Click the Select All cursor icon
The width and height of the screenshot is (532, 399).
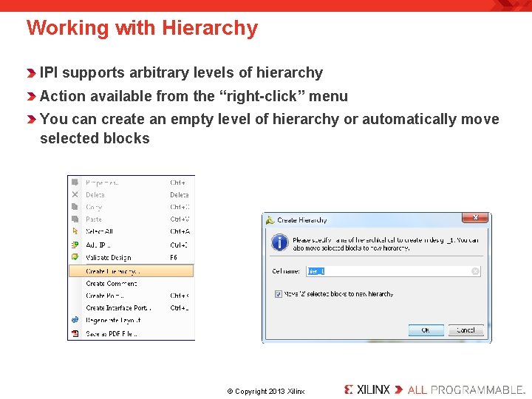(x=75, y=231)
